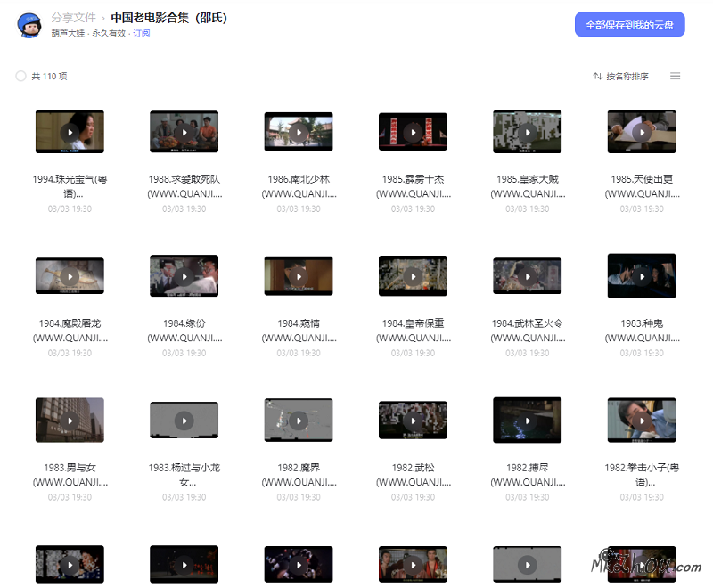Viewport: 713px width, 588px height.
Task: Click the title 中国老电影合集 (邵氏)
Action: (168, 18)
